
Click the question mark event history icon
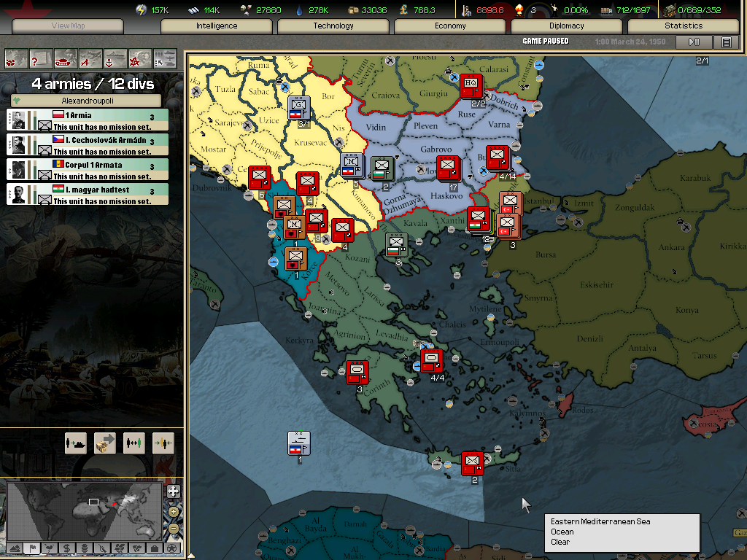click(x=41, y=58)
